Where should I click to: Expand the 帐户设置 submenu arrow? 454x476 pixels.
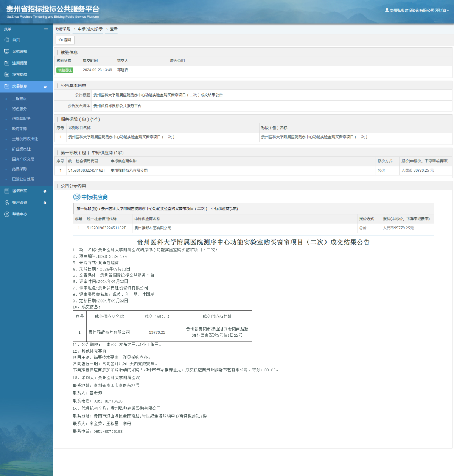45,203
